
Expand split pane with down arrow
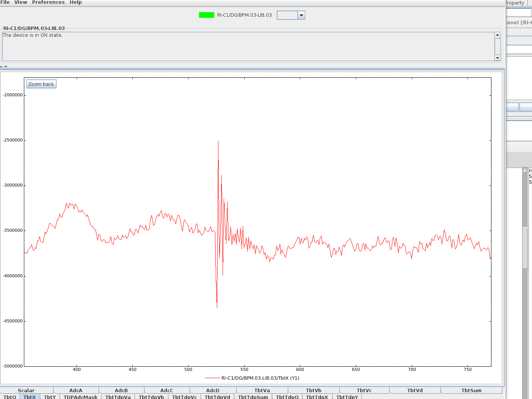(6, 67)
